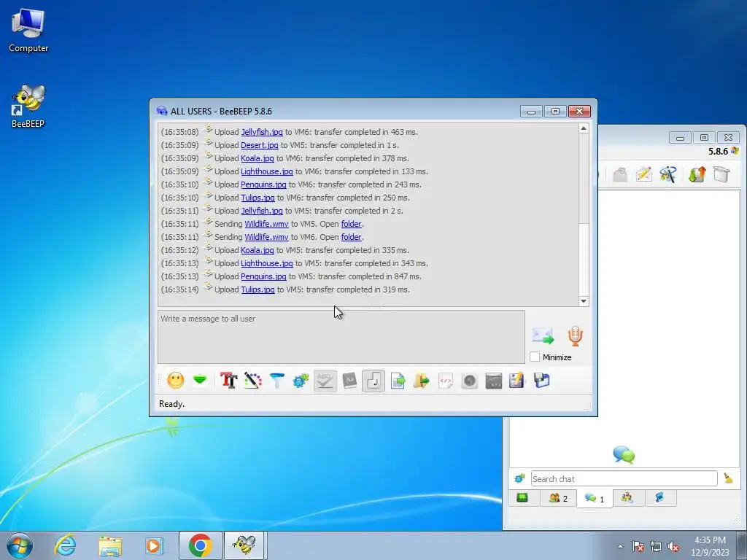The image size is (747, 560).
Task: Open the chat font selection (TT) icon
Action: coord(228,381)
